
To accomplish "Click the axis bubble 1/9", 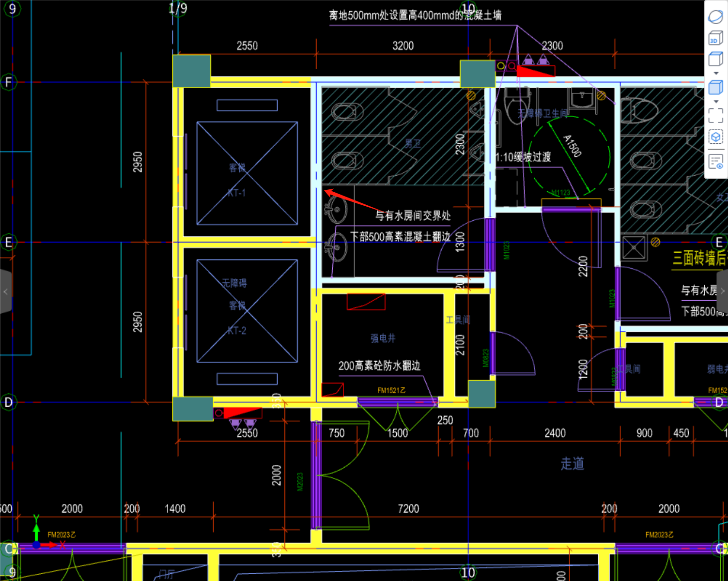I will coord(178,8).
